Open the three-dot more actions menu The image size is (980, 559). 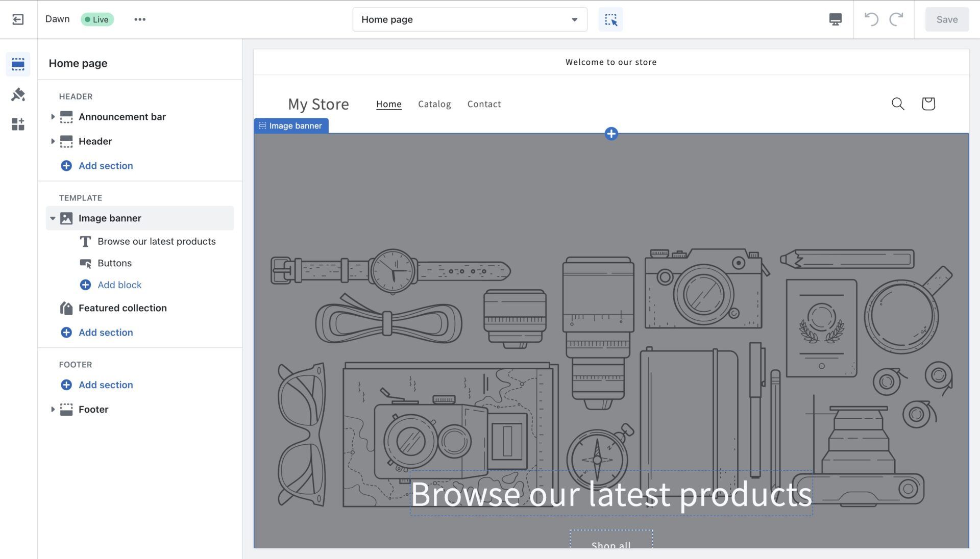pos(140,19)
